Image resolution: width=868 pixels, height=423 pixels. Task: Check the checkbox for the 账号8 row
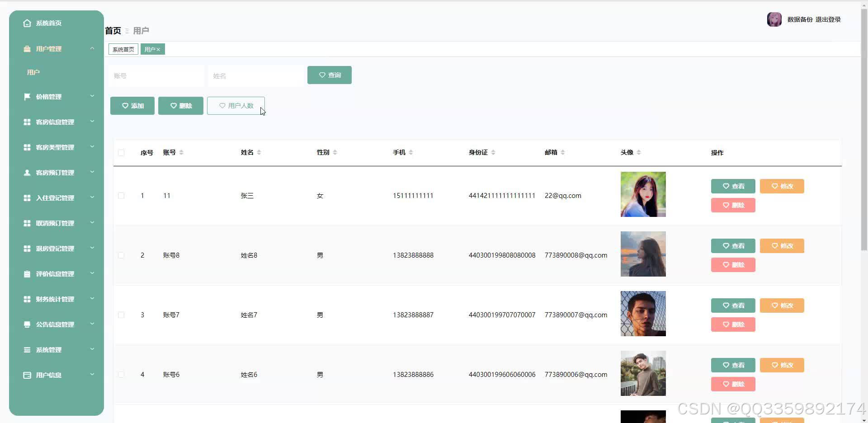[121, 255]
